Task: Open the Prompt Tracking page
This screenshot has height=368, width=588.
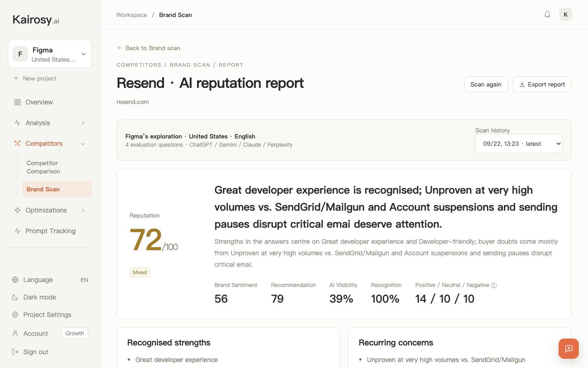Action: 50,231
